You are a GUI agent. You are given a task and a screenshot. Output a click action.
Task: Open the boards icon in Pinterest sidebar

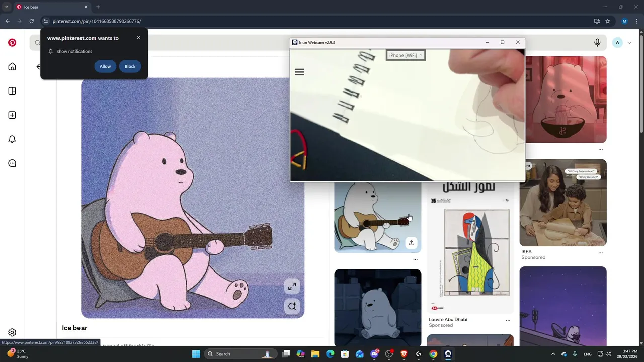tap(12, 91)
